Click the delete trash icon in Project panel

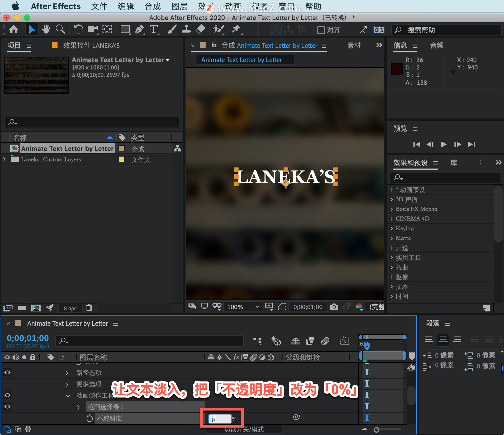click(x=89, y=308)
